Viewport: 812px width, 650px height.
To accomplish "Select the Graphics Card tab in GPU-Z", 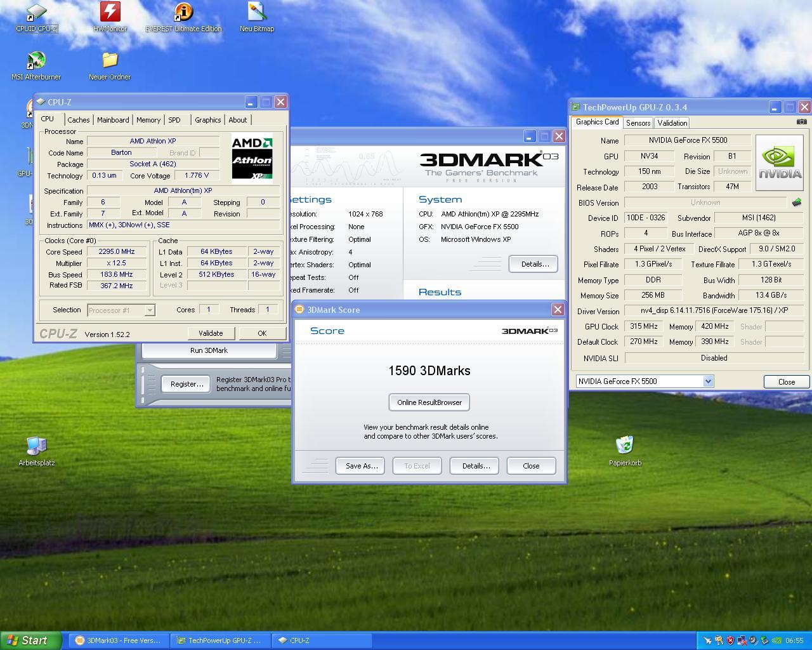I will click(597, 122).
